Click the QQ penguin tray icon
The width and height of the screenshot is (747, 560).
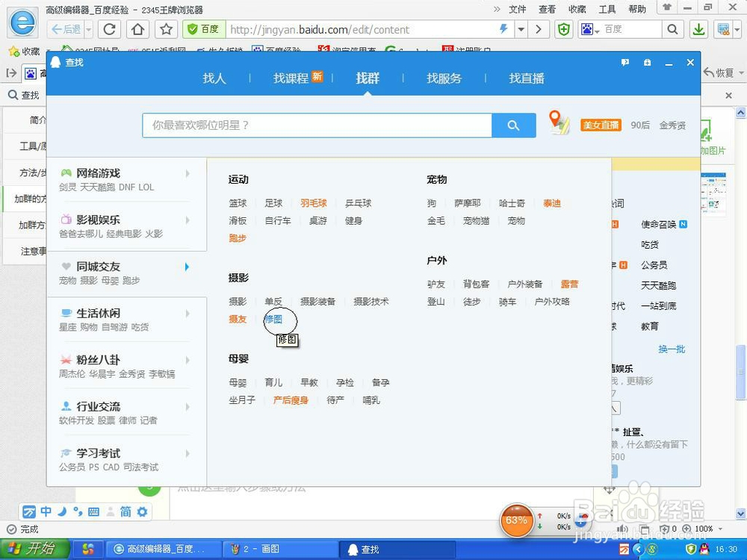[704, 549]
